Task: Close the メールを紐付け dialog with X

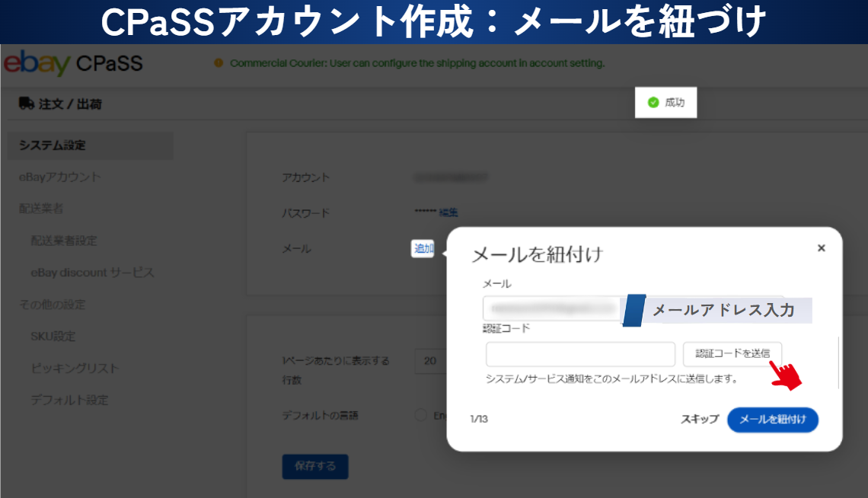Action: [x=821, y=248]
